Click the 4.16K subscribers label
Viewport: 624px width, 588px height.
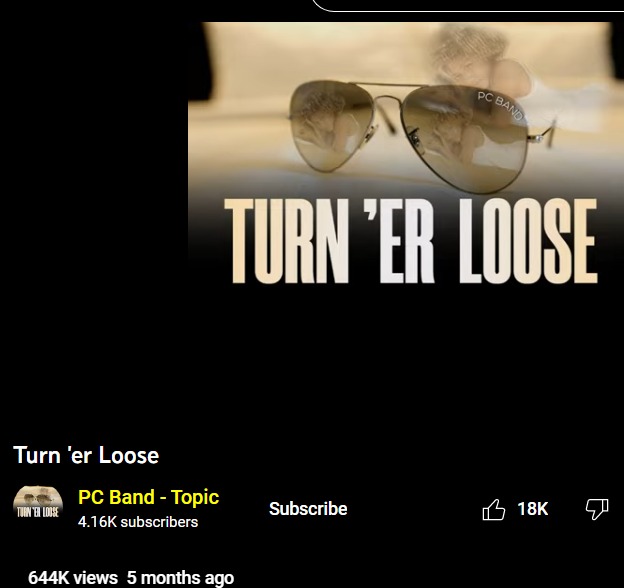click(138, 522)
